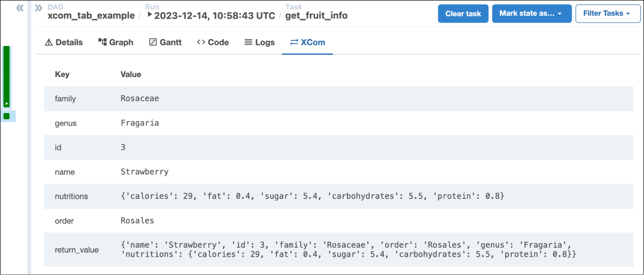Click the Gantt tab chart icon
Image resolution: width=644 pixels, height=275 pixels.
coord(153,42)
